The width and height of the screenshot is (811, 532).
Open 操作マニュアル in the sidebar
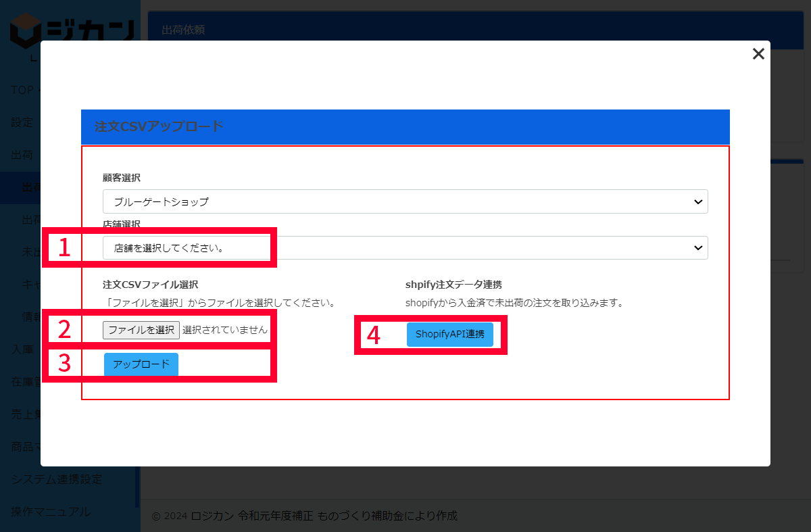(51, 512)
